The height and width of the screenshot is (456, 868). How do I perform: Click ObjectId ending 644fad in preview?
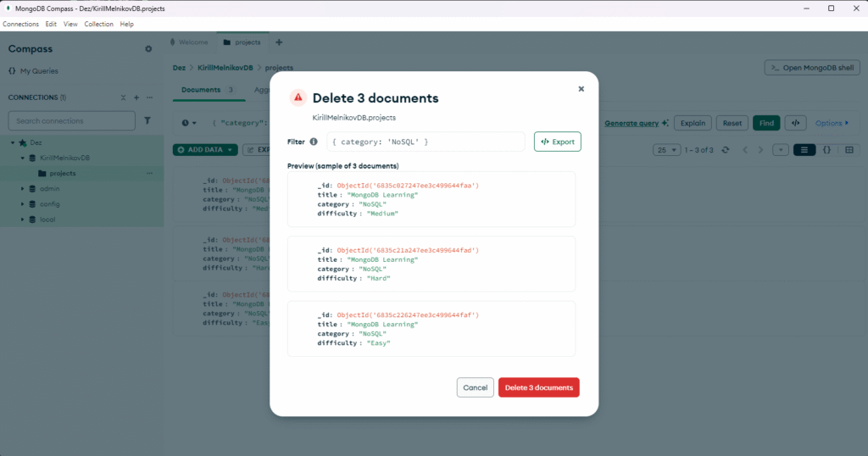pos(408,250)
